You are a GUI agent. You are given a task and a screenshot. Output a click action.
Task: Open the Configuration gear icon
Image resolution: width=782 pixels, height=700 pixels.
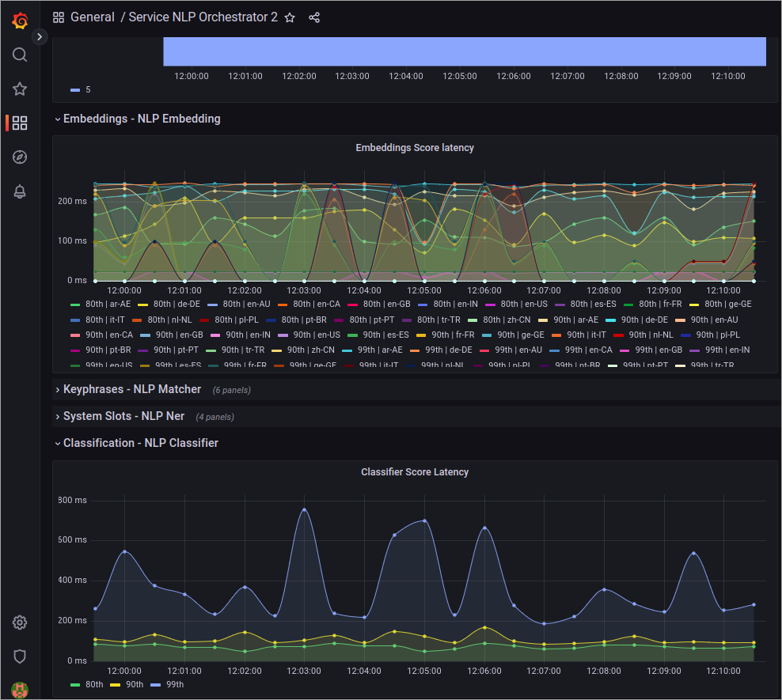pyautogui.click(x=20, y=622)
